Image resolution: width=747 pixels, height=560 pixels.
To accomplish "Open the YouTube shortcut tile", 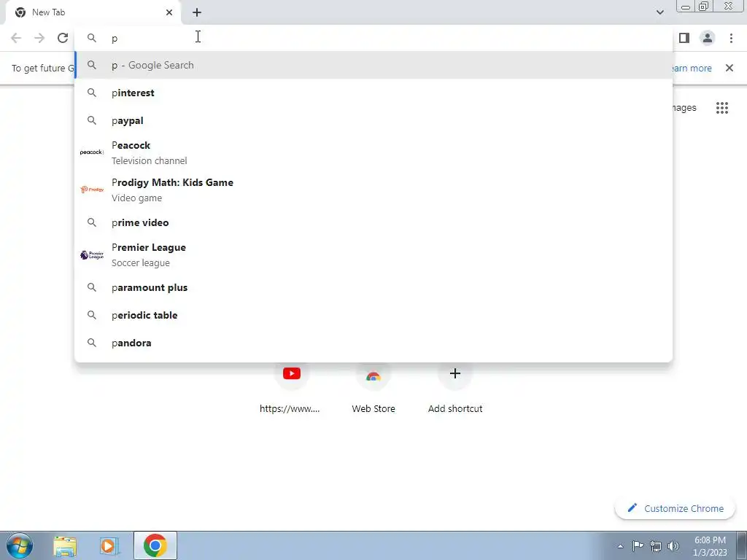I will [x=292, y=373].
